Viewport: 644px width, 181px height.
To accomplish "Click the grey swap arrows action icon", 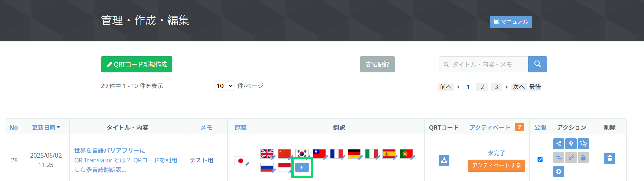I will (559, 158).
